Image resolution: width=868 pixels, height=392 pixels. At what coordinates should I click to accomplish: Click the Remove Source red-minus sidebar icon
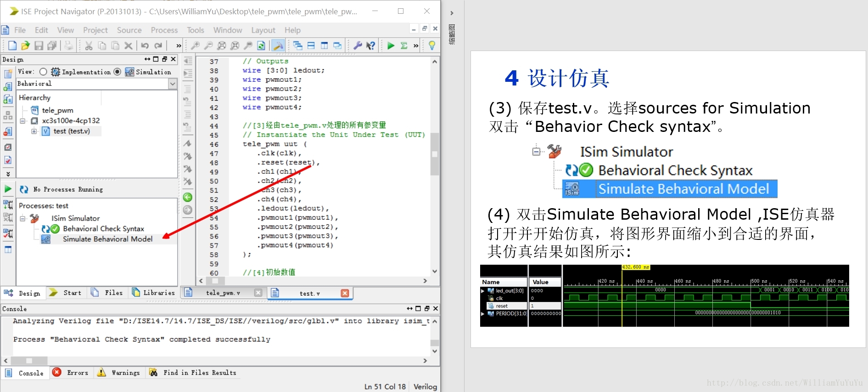(8, 132)
